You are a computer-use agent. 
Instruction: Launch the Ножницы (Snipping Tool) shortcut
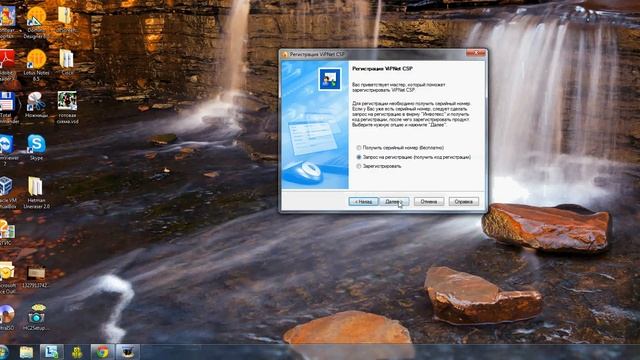click(x=36, y=105)
